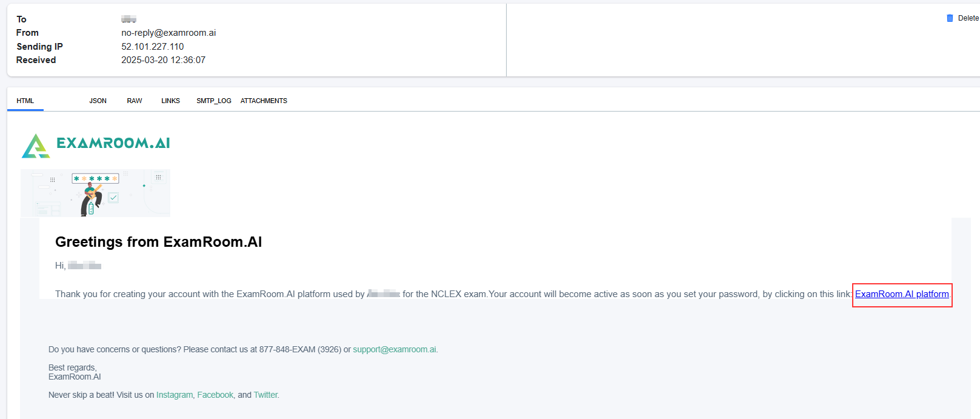Click the 'From' field label

(x=27, y=33)
